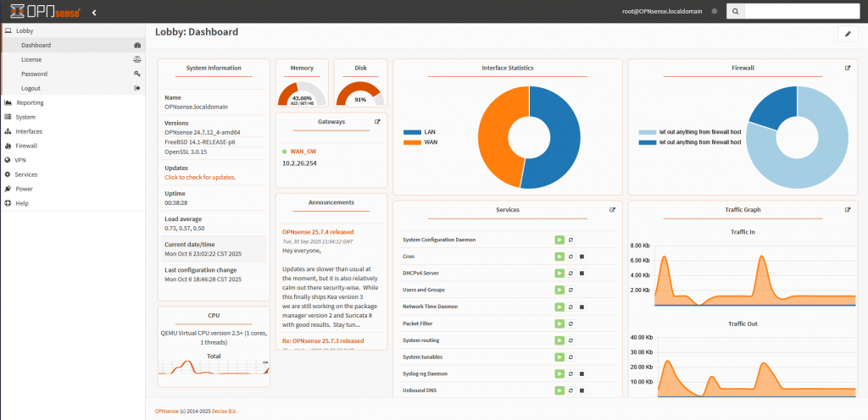This screenshot has width=868, height=420.
Task: Click the root@OPNsense.localdomain user label
Action: [x=662, y=11]
